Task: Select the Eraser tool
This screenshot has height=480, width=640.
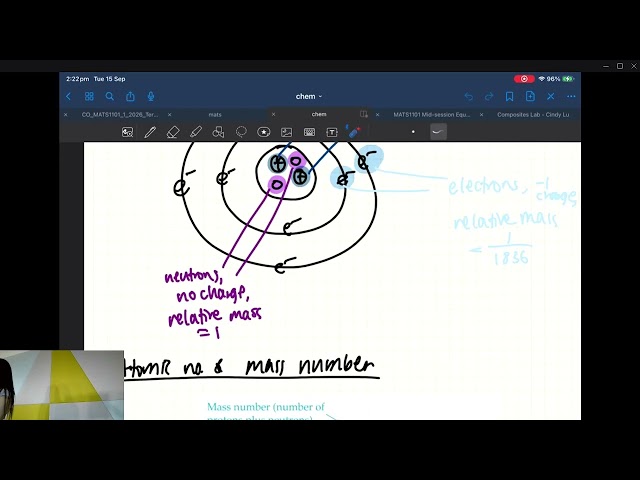Action: [x=173, y=132]
